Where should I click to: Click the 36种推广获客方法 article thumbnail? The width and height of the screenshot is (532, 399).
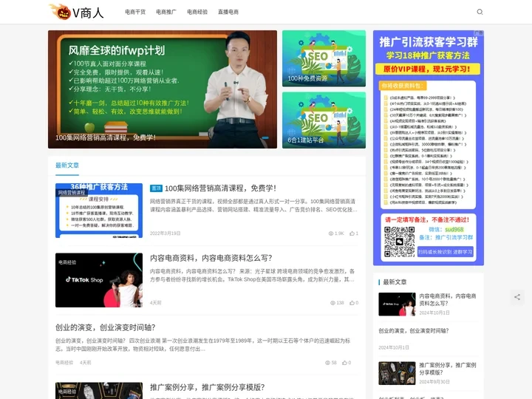coord(99,211)
